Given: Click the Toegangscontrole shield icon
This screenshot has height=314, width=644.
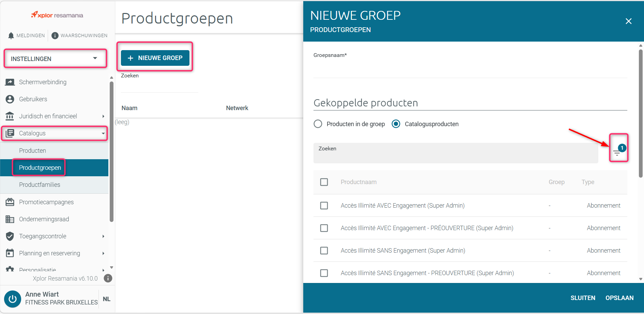Looking at the screenshot, I should (10, 236).
